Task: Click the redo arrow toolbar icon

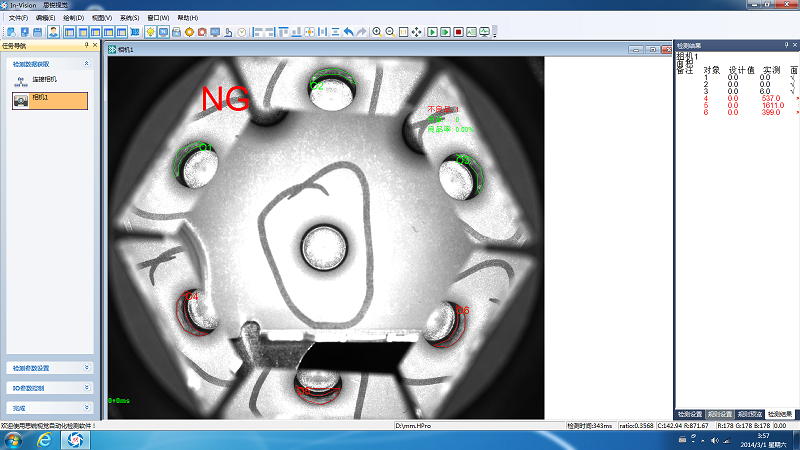Action: pos(361,32)
